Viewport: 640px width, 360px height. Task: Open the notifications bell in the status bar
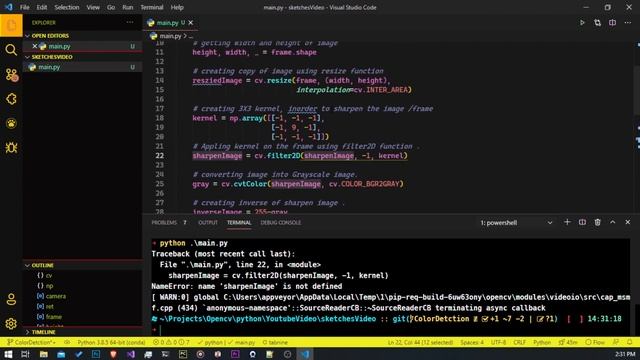(x=630, y=342)
